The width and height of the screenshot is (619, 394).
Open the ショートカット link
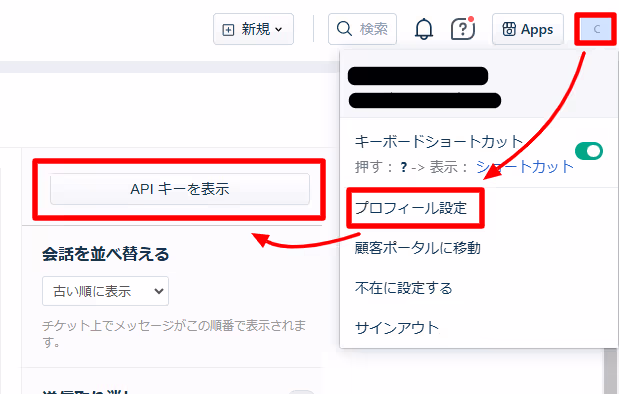525,167
